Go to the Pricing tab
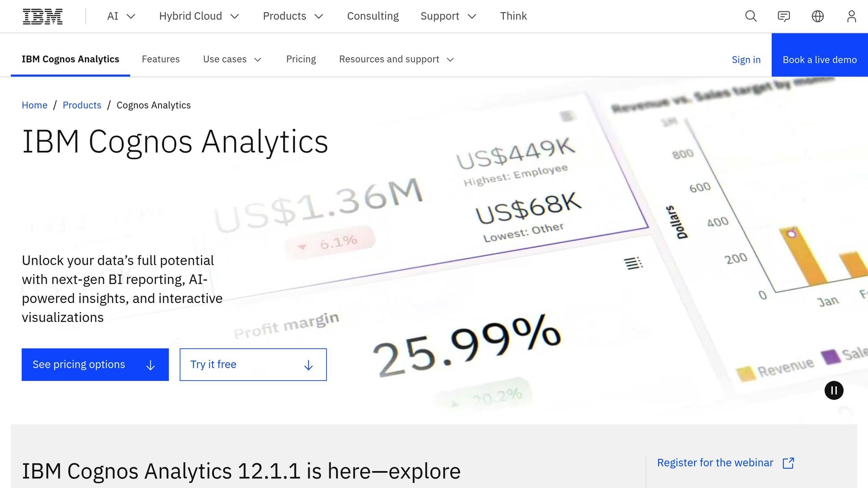Screen dimensions: 868x488 pos(301,59)
